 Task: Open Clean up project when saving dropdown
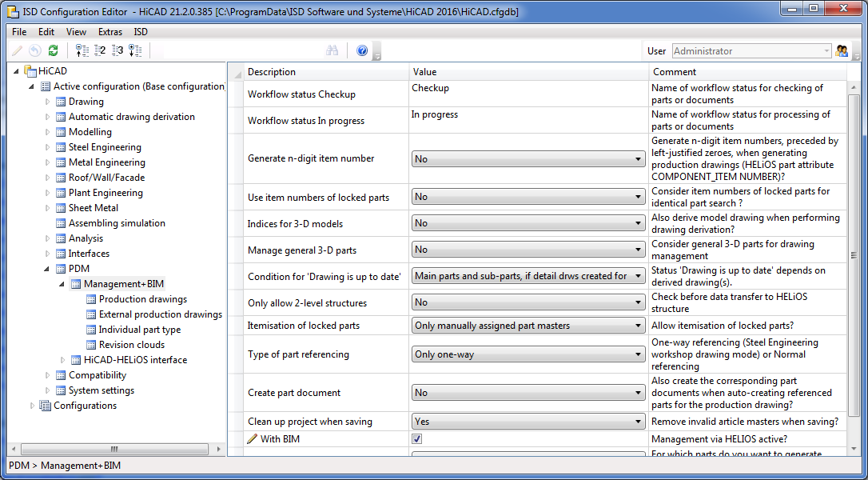(528, 422)
